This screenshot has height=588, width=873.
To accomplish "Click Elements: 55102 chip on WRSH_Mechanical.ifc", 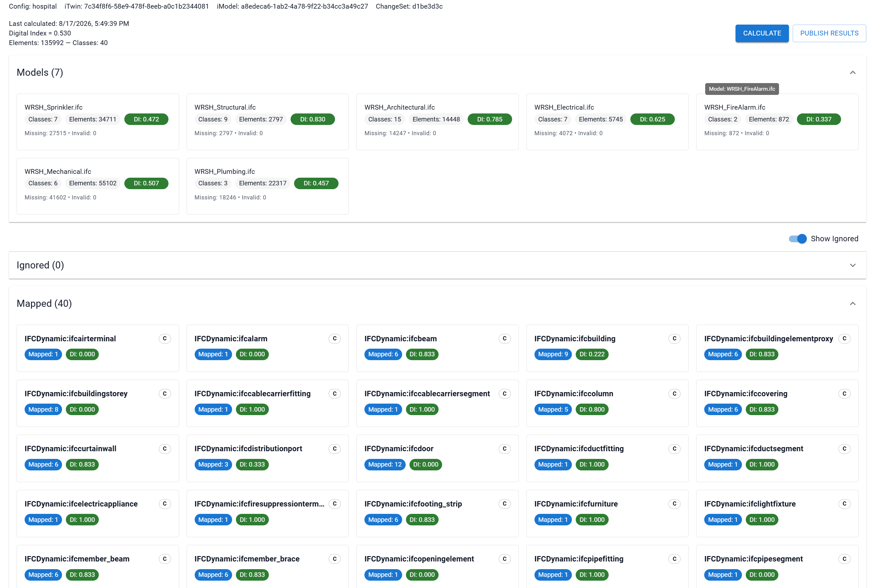I will tap(93, 183).
